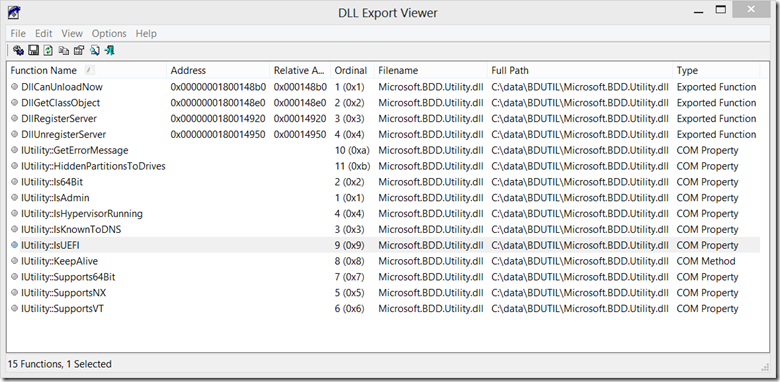Image resolution: width=780 pixels, height=382 pixels.
Task: Sort by Function Name column header
Action: coord(87,71)
